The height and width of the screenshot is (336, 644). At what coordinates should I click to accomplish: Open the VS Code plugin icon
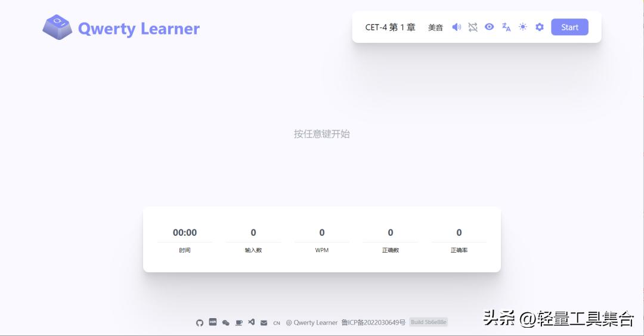coord(252,322)
